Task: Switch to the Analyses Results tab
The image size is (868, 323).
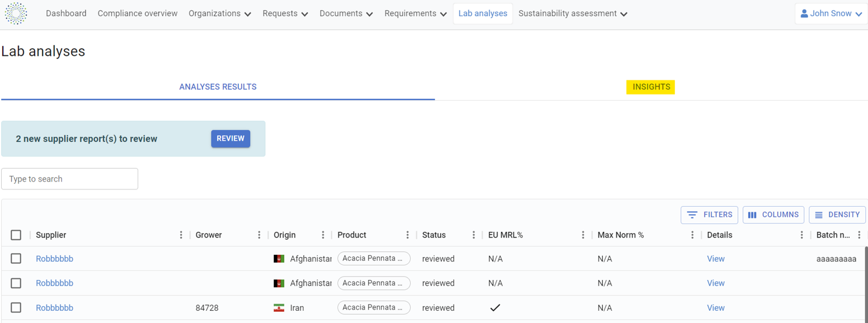Action: click(218, 87)
